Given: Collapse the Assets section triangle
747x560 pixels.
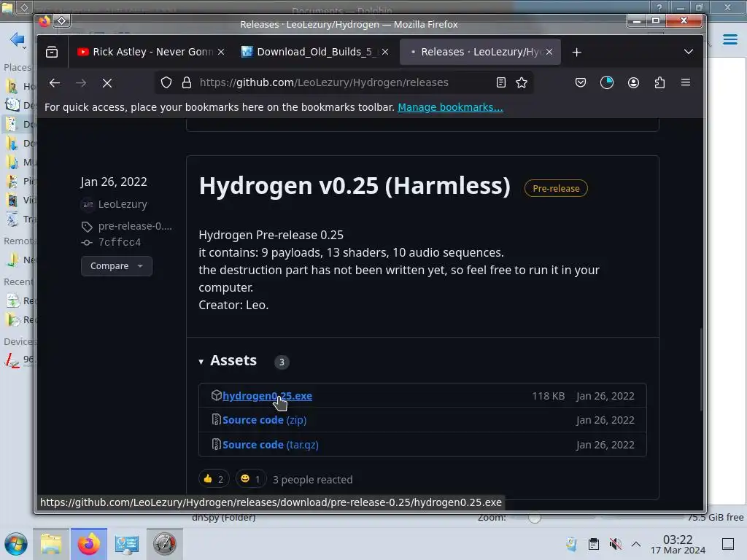Looking at the screenshot, I should 201,362.
